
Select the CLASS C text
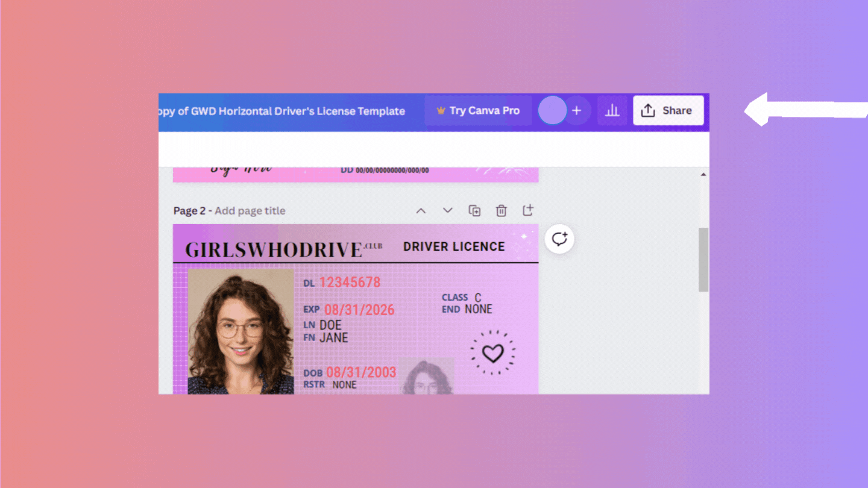click(x=462, y=298)
